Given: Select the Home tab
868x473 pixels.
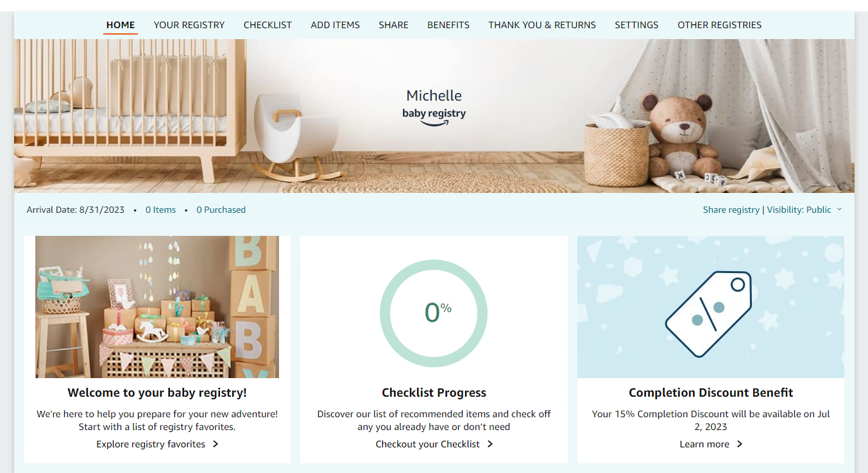Looking at the screenshot, I should pos(121,25).
